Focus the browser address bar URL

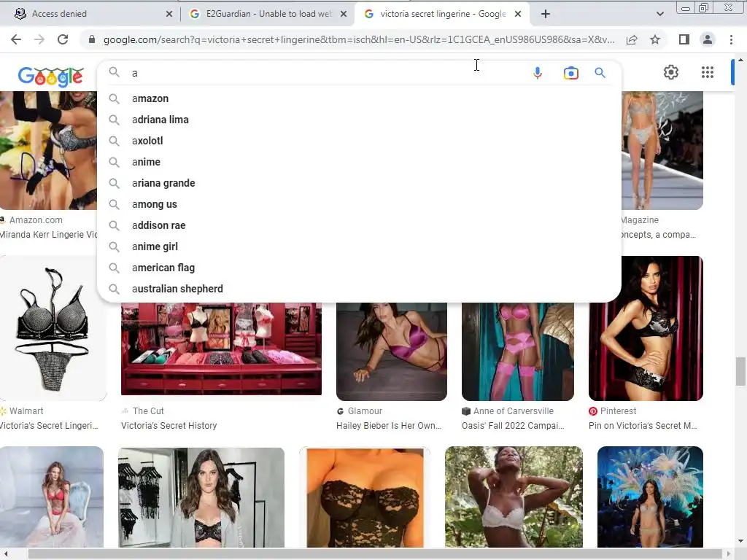(358, 39)
